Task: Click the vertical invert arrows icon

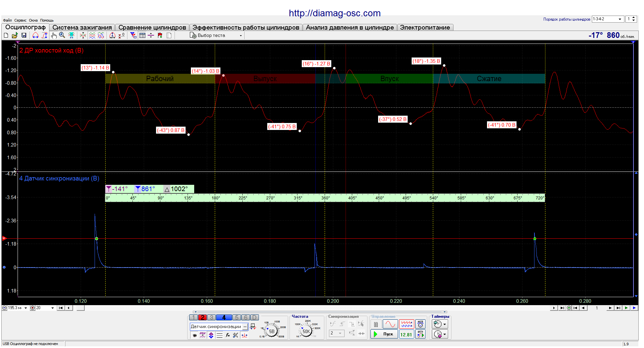Action: [211, 335]
